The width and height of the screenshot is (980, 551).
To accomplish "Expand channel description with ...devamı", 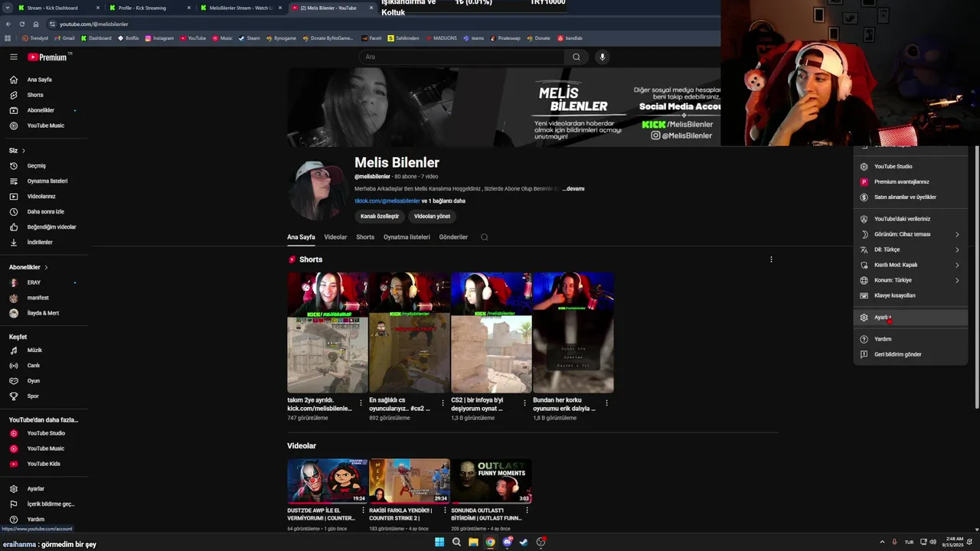I will 573,188.
